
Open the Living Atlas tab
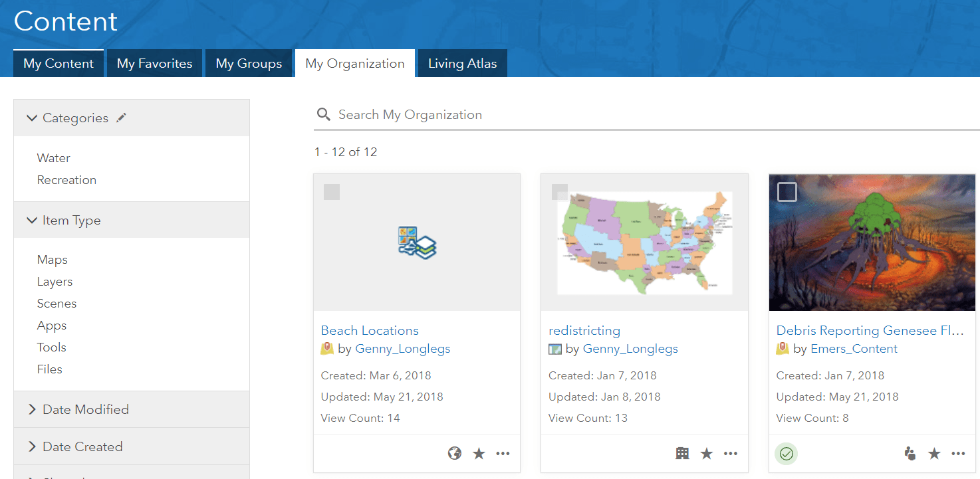tap(462, 64)
